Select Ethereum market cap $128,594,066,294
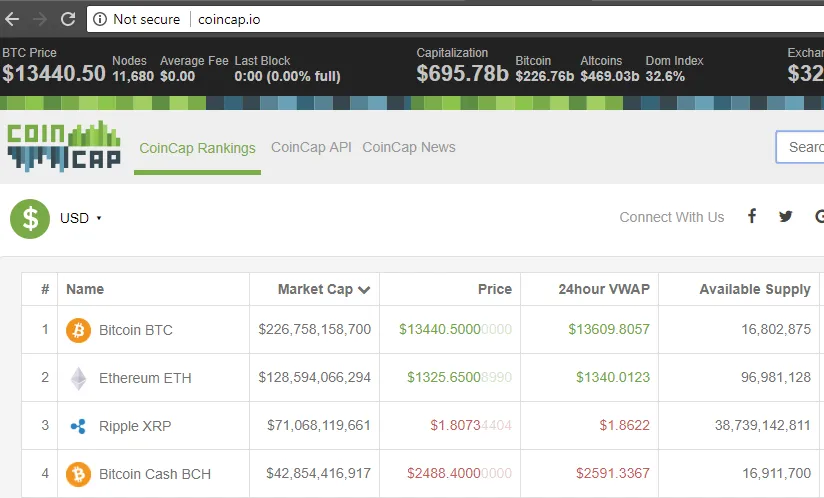Image resolution: width=824 pixels, height=498 pixels. pos(314,377)
